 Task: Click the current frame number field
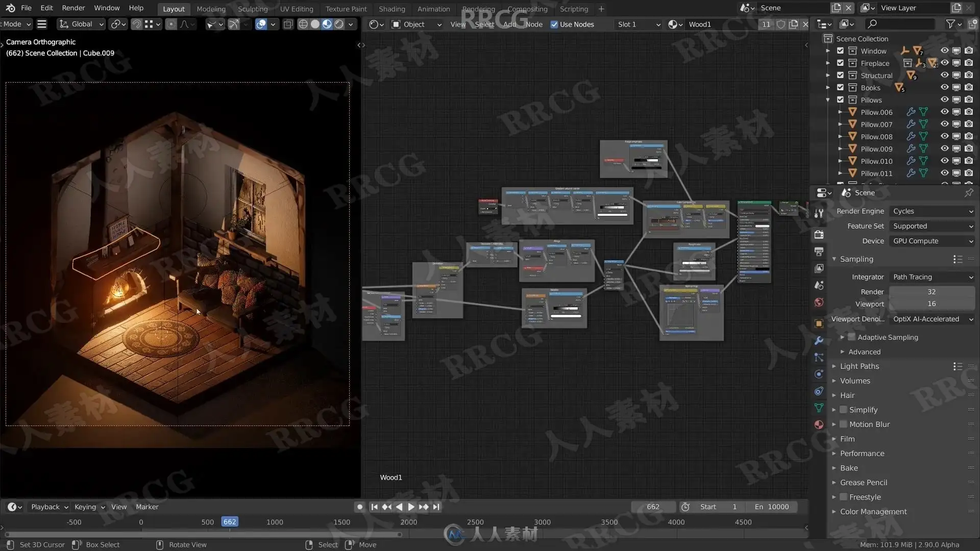tap(653, 507)
